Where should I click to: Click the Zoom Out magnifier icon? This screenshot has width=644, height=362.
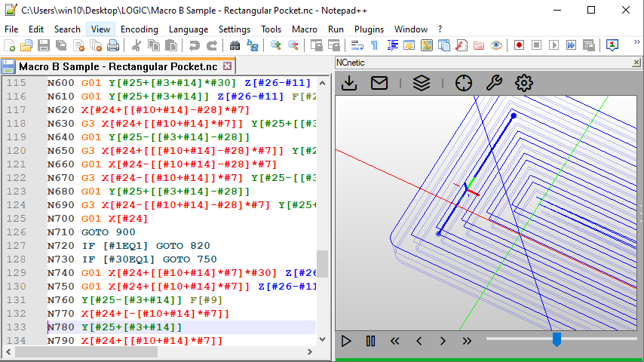click(293, 45)
